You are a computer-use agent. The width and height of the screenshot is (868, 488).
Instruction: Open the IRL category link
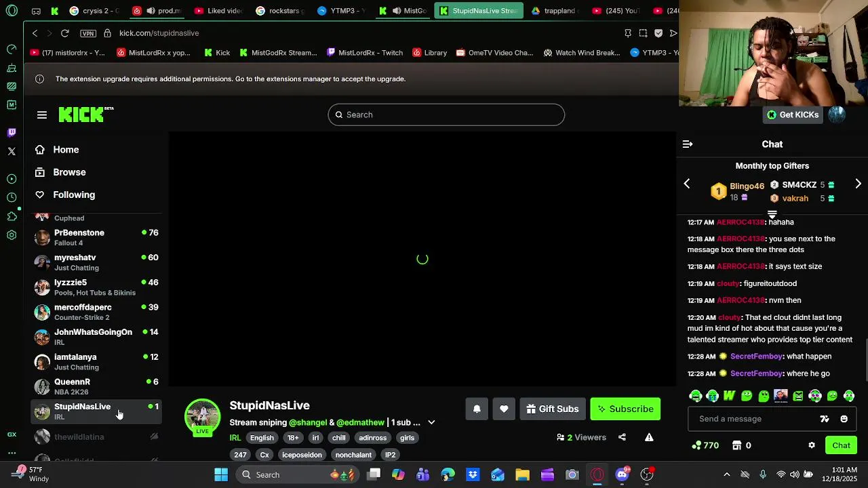click(235, 438)
